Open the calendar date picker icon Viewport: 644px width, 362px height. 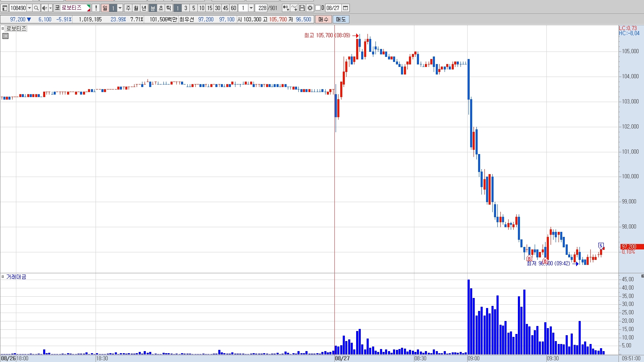[x=346, y=8]
